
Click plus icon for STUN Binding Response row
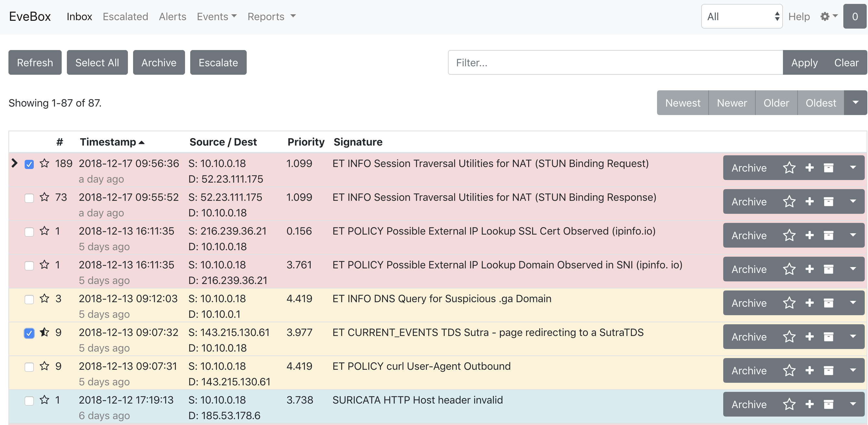point(809,202)
